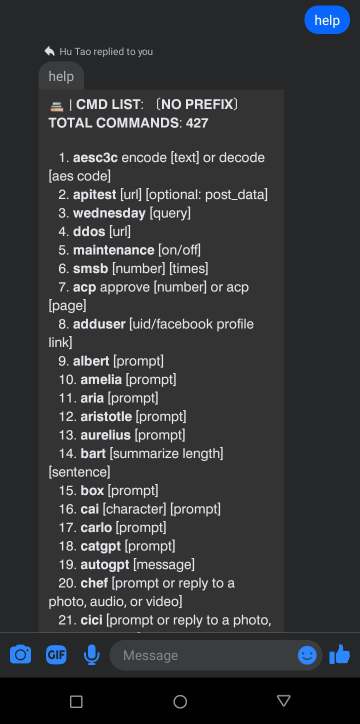Tap "Hu Tao replied to you" label
This screenshot has height=724, width=360.
pyautogui.click(x=106, y=51)
